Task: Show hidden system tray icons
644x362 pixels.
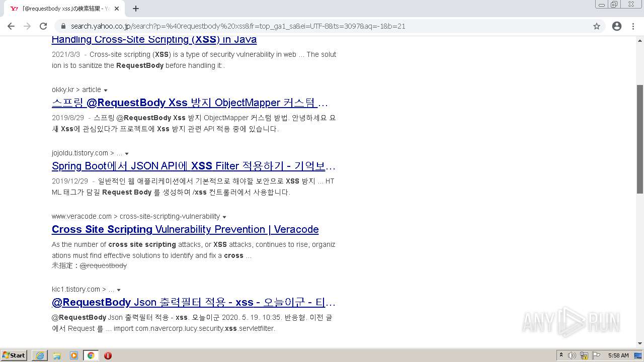Action: point(561,355)
